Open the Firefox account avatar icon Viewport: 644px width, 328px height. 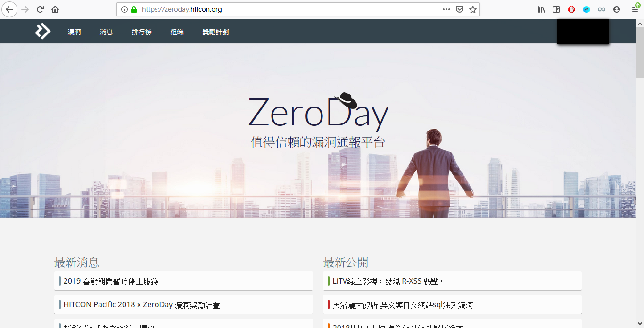pyautogui.click(x=617, y=9)
